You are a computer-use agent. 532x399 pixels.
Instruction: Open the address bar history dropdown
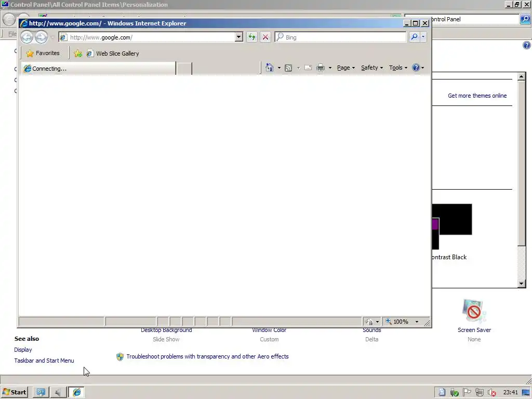(239, 37)
